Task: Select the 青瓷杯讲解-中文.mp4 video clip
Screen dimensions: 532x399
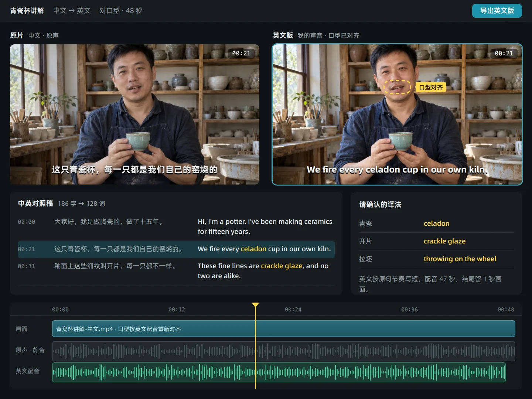Action: 284,329
